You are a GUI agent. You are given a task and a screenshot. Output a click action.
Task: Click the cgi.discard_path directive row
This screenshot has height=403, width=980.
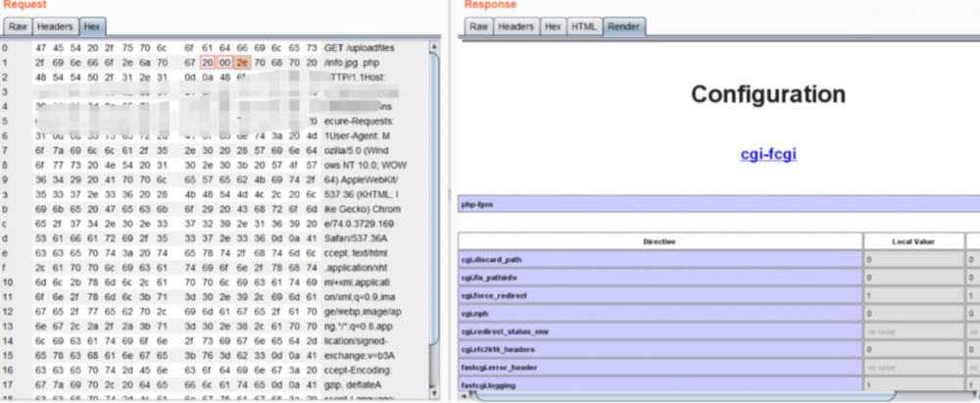(660, 259)
